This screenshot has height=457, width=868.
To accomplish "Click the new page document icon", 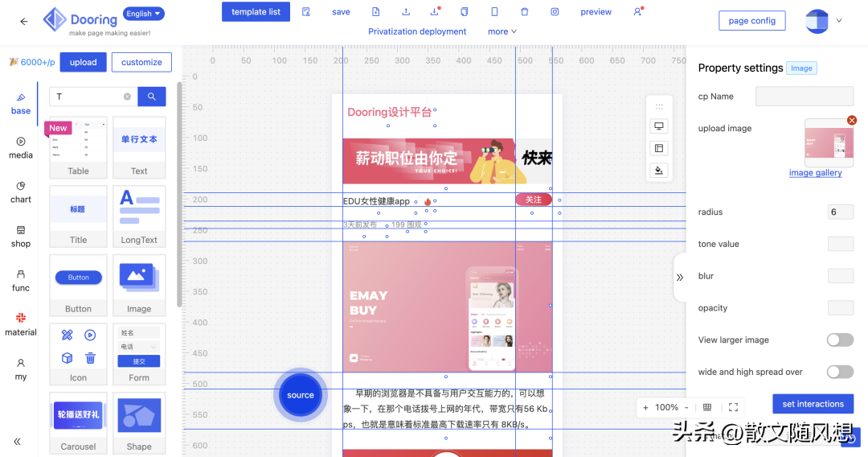I will click(x=376, y=11).
